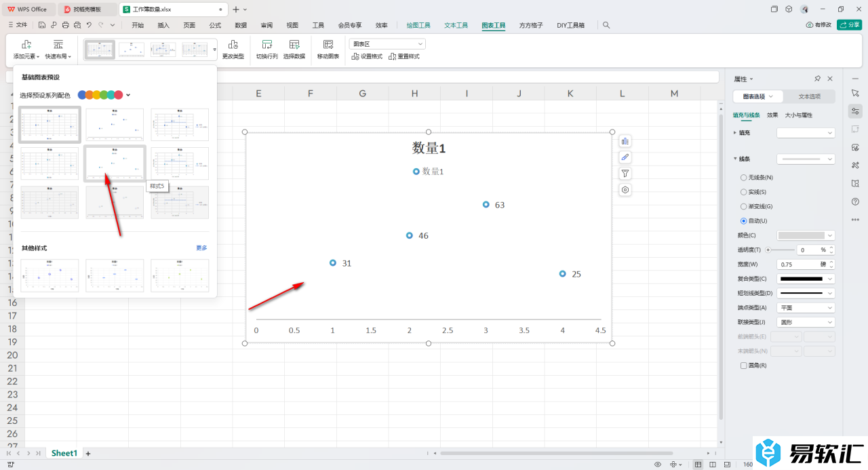Image resolution: width=868 pixels, height=470 pixels.
Task: Click the chart style brush button beside chart
Action: click(625, 157)
